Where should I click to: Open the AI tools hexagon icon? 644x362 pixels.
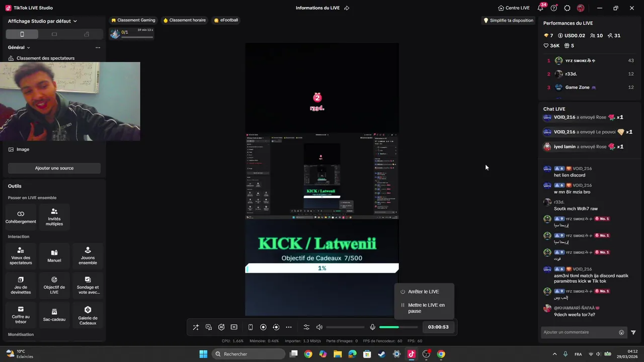[x=221, y=327]
